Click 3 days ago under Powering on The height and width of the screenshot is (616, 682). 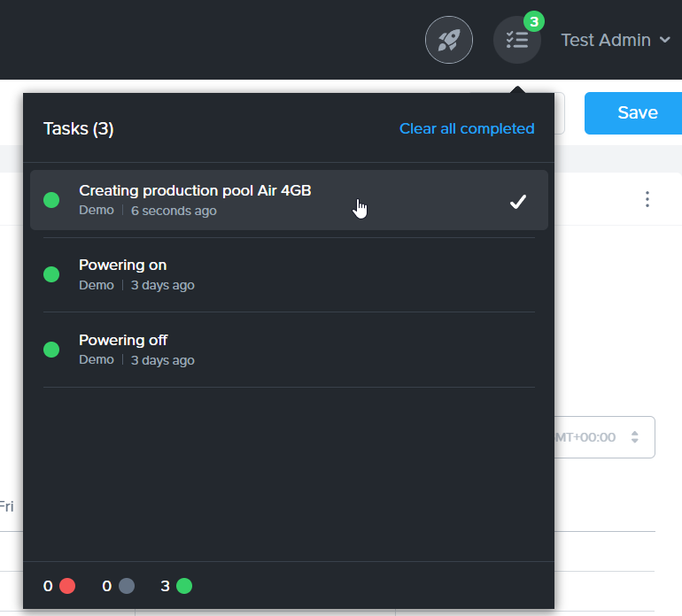[163, 285]
